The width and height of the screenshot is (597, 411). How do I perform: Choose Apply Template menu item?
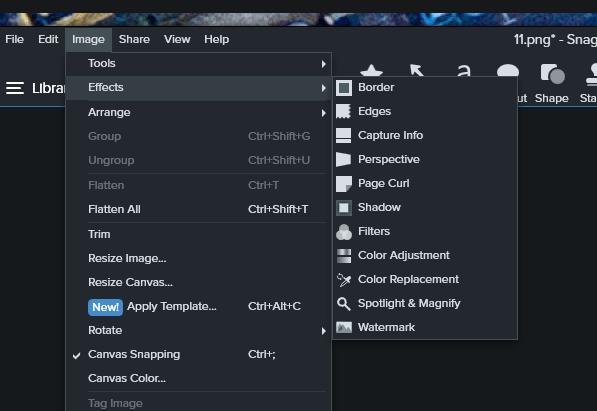click(x=198, y=306)
